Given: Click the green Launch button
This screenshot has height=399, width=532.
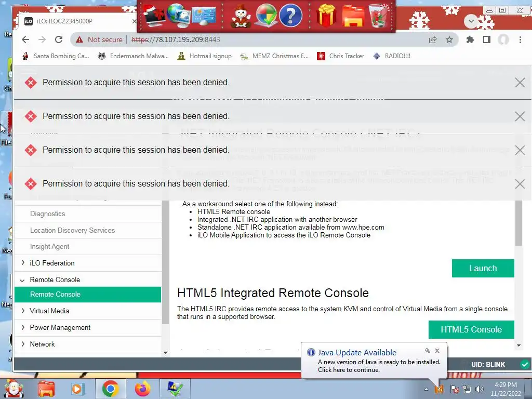Looking at the screenshot, I should coord(483,269).
